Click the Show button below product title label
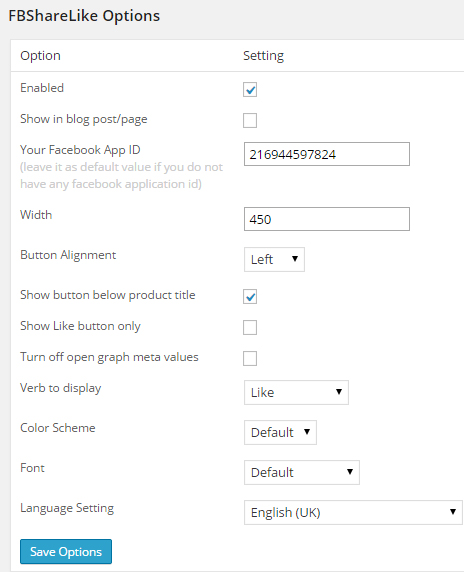464x572 pixels. [x=108, y=295]
